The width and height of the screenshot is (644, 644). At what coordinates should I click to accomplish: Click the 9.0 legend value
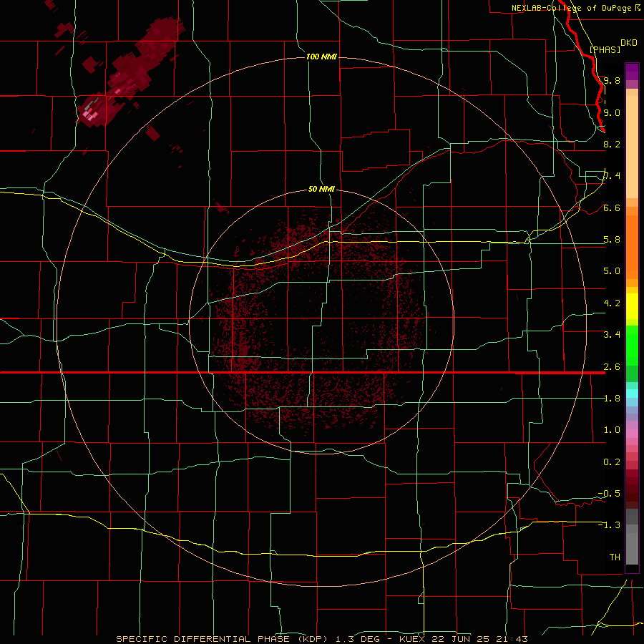pyautogui.click(x=612, y=112)
